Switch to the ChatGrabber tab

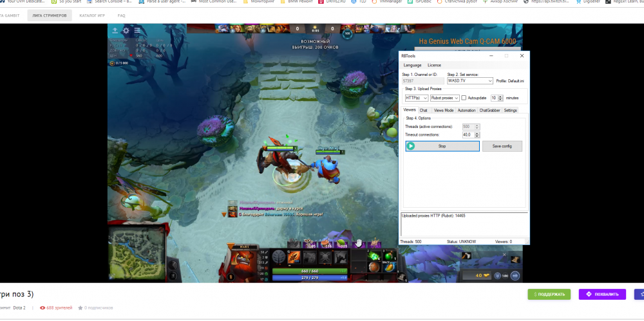pos(489,111)
